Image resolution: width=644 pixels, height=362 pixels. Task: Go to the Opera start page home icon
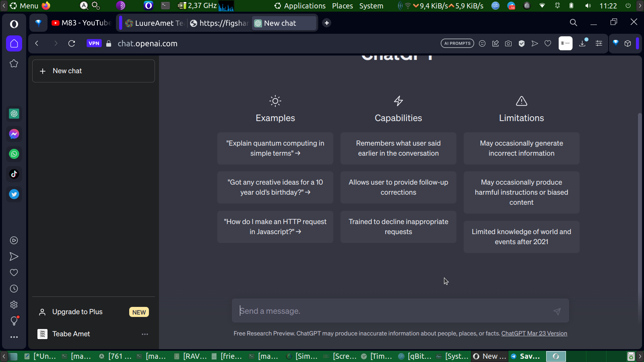(14, 43)
